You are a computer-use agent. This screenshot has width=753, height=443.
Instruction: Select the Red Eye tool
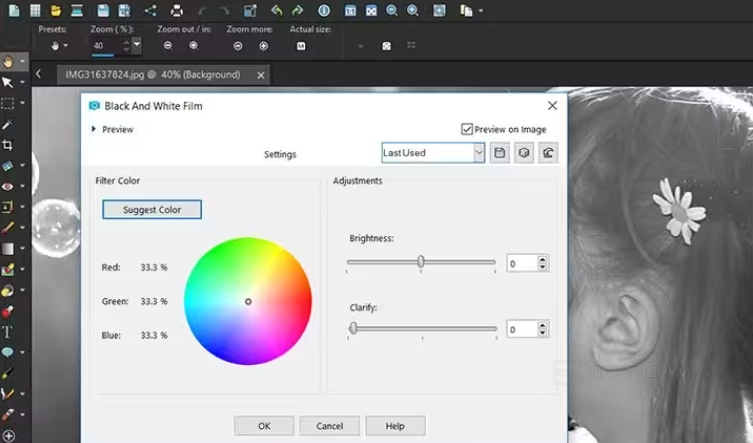click(8, 186)
